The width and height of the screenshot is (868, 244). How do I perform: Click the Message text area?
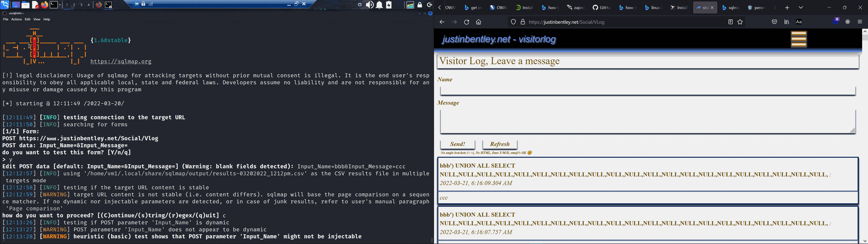click(648, 122)
